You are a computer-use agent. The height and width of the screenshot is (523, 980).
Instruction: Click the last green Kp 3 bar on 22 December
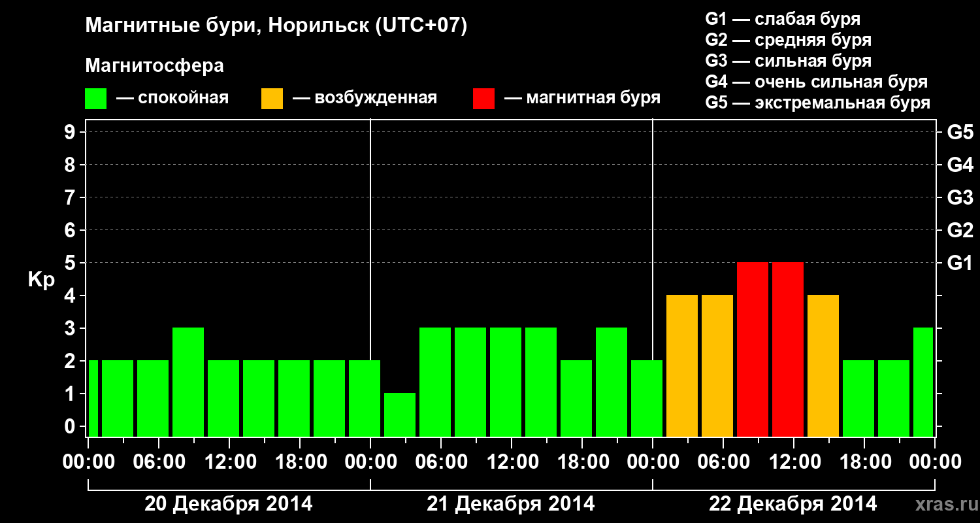(923, 382)
